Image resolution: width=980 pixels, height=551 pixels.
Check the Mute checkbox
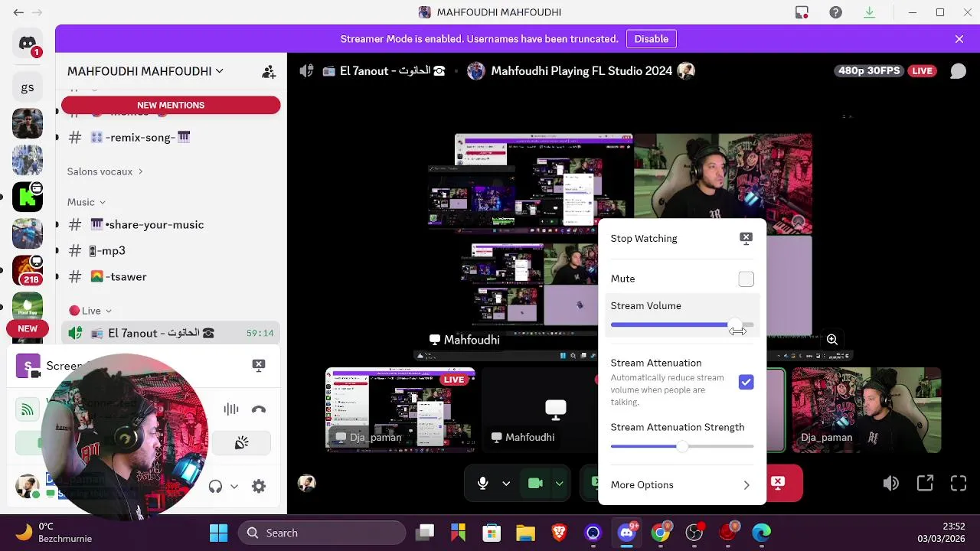pyautogui.click(x=746, y=279)
